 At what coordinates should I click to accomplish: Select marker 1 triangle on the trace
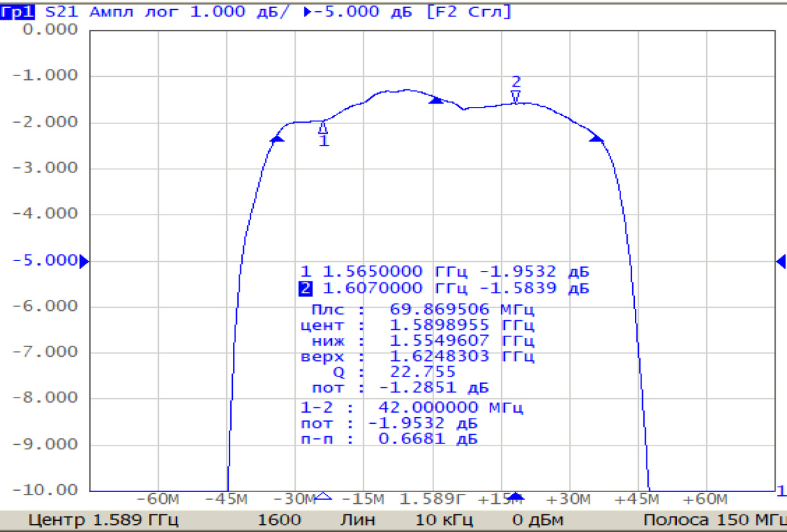tap(323, 127)
